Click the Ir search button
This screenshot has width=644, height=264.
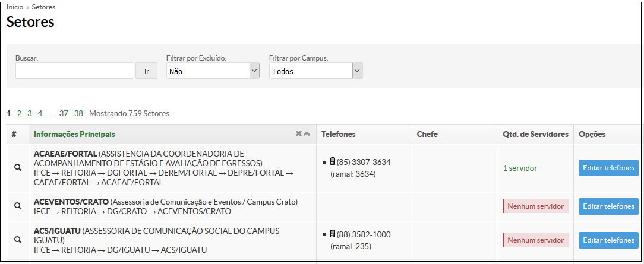(x=147, y=71)
